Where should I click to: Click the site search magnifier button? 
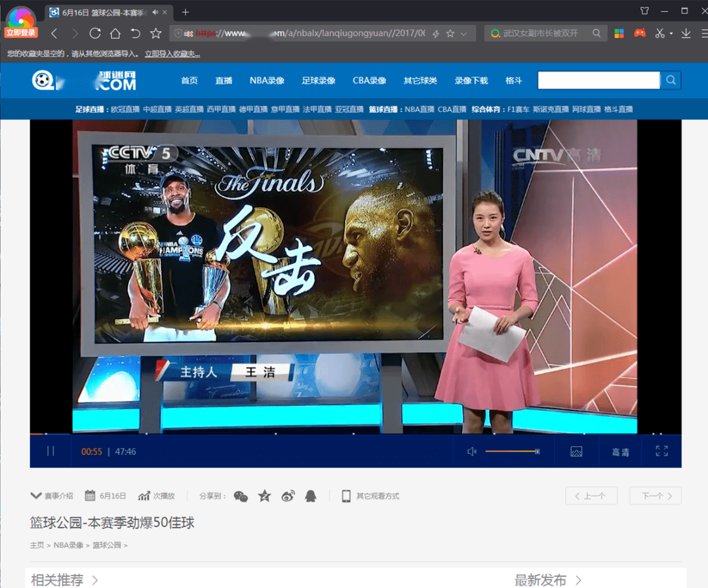[671, 80]
